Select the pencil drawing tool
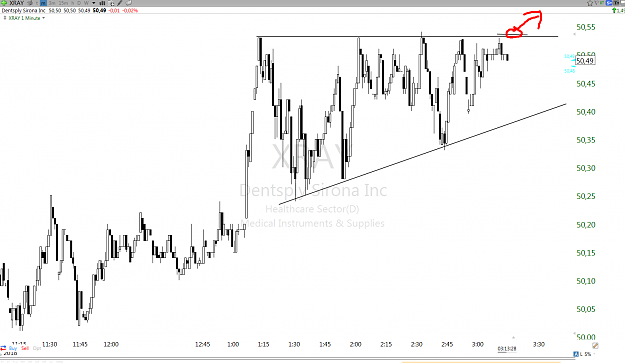 click(x=120, y=3)
